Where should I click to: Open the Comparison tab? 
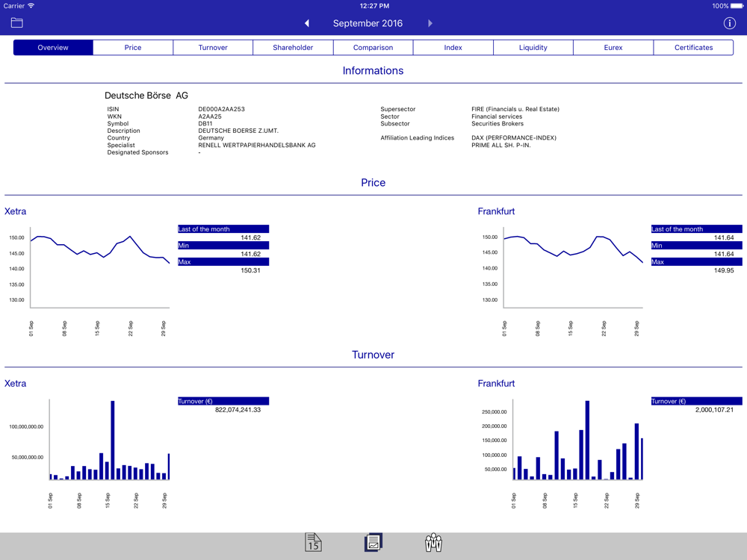pos(373,48)
